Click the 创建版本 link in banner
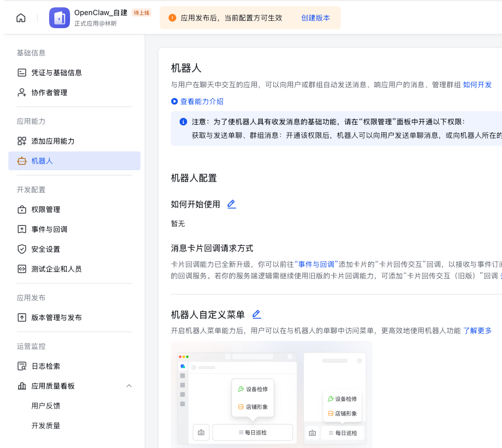 (316, 18)
